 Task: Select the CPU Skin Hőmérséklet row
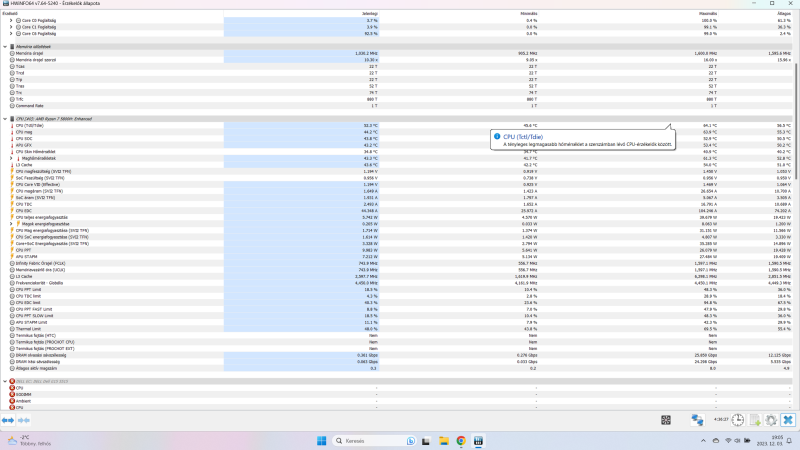point(397,152)
